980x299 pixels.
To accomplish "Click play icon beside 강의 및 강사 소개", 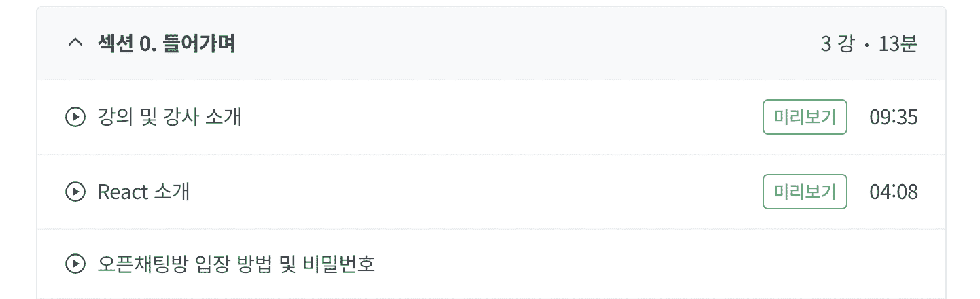I will 74,118.
